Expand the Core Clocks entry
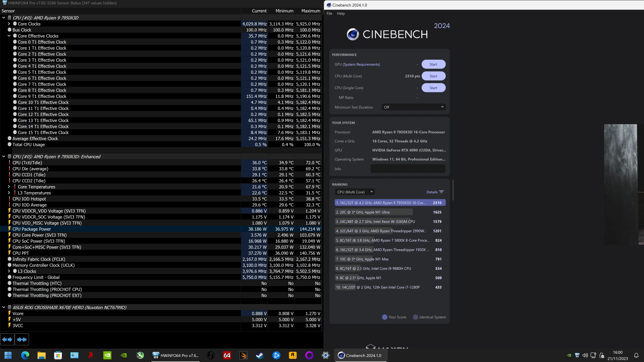The height and width of the screenshot is (362, 644). click(x=9, y=24)
